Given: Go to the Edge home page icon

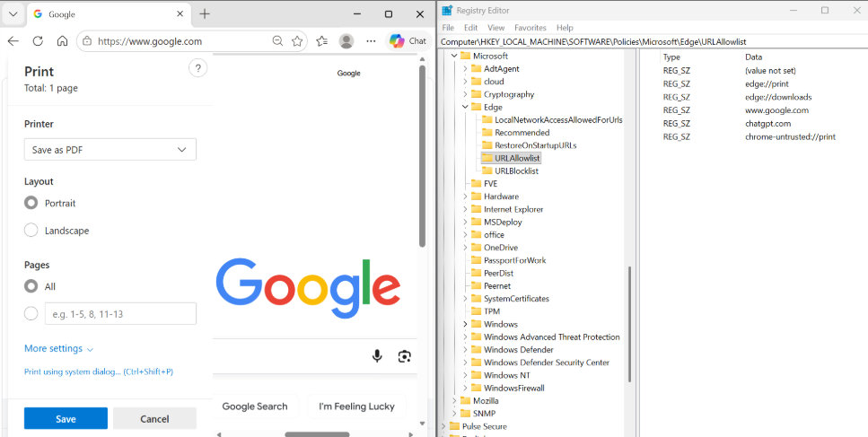Looking at the screenshot, I should (x=63, y=41).
